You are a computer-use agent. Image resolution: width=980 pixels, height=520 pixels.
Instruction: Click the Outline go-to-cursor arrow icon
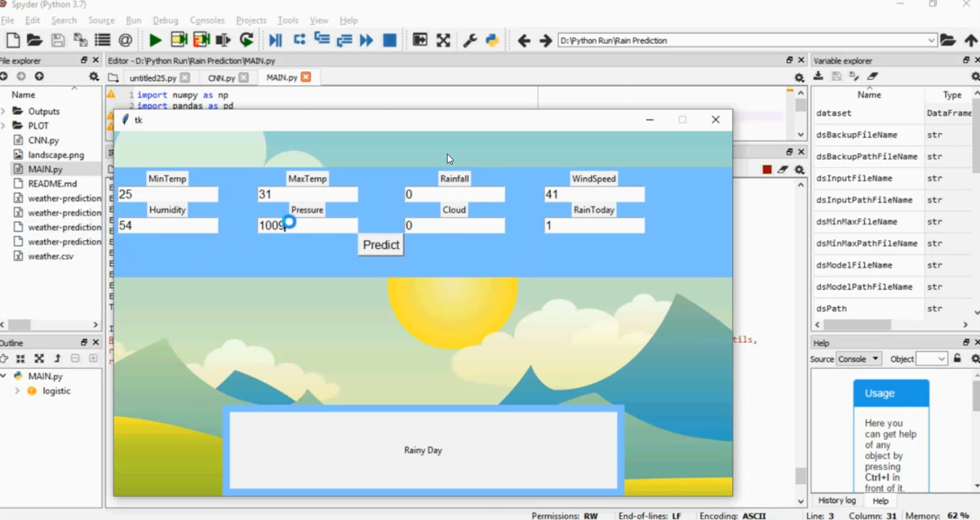(4, 359)
